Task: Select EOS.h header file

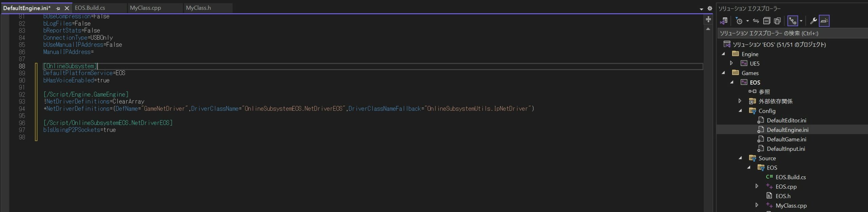Action: 783,196
